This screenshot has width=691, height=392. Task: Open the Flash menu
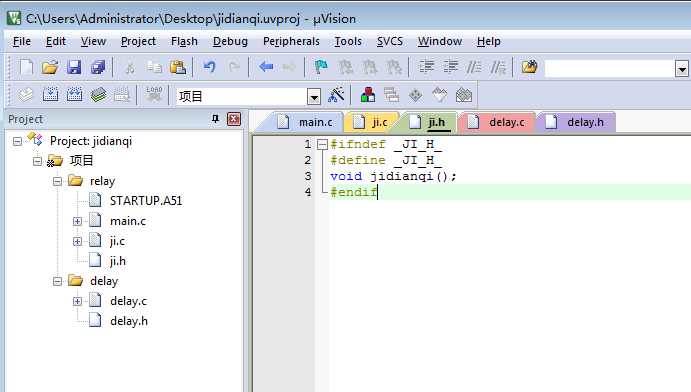[184, 41]
